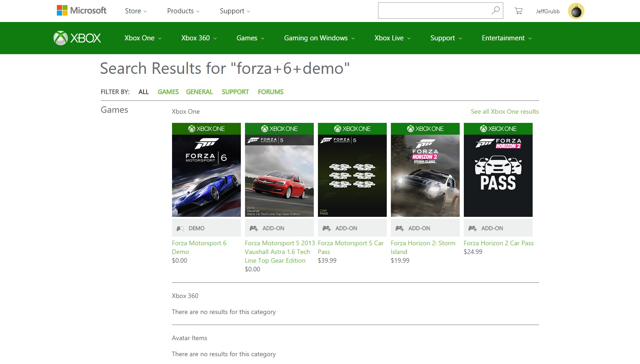Open the Gaming on Windows dropdown
The height and width of the screenshot is (364, 640).
click(319, 38)
